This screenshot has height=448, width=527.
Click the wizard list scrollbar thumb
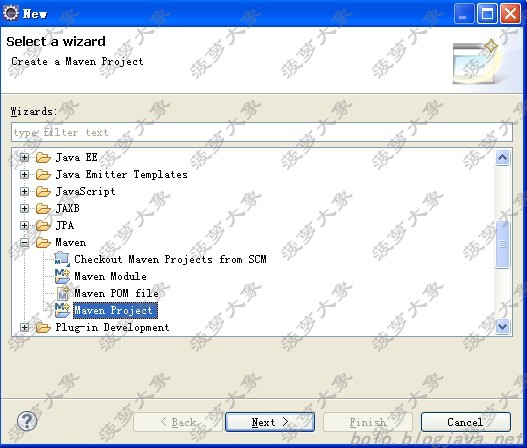pos(502,244)
